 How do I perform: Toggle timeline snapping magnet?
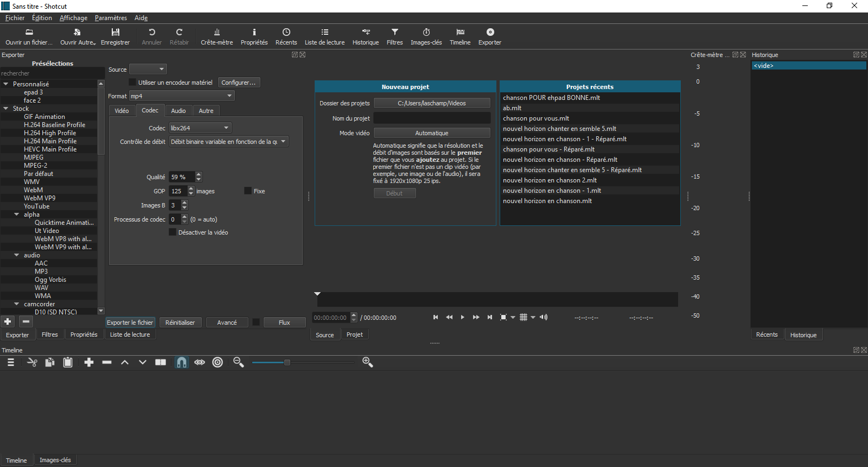(x=182, y=362)
